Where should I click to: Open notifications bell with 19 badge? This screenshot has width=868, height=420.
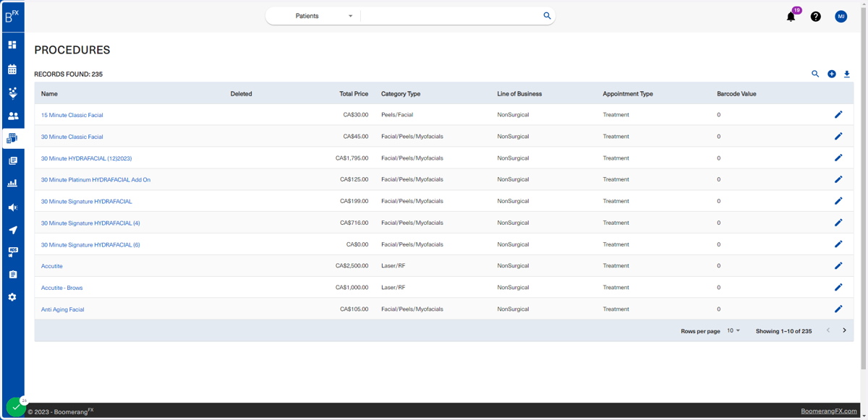pos(791,16)
